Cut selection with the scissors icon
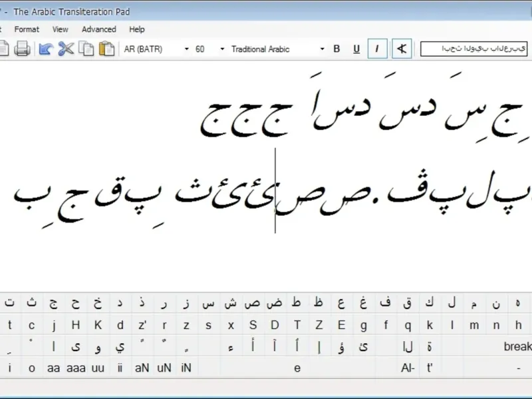Viewport: 532px width, 399px height. (66, 49)
